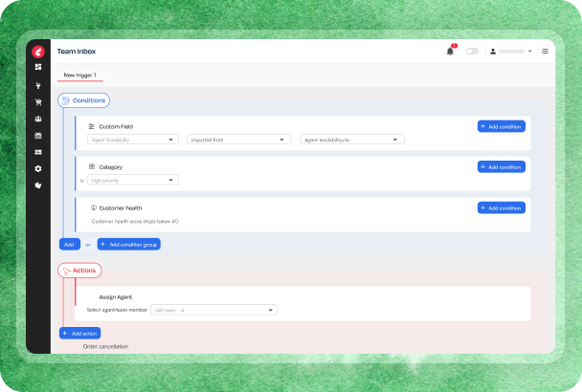The height and width of the screenshot is (392, 582).
Task: Open the user profile dropdown
Action: 510,51
